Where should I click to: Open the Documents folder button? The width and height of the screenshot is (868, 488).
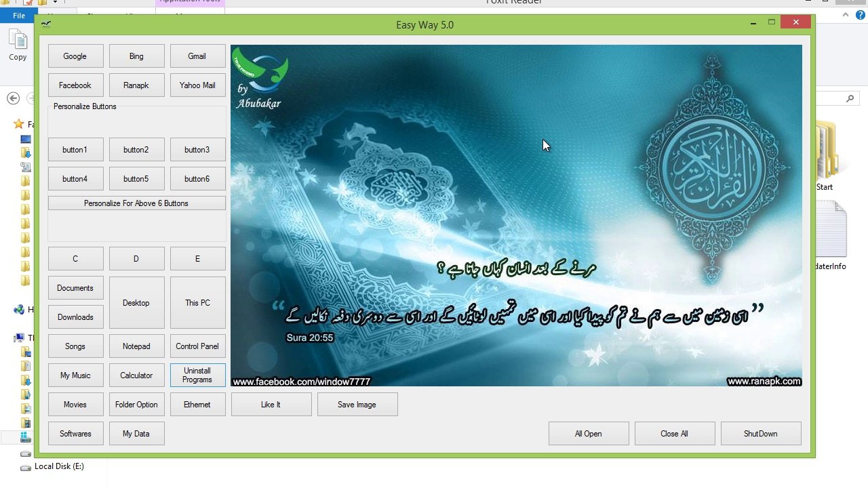(x=75, y=288)
